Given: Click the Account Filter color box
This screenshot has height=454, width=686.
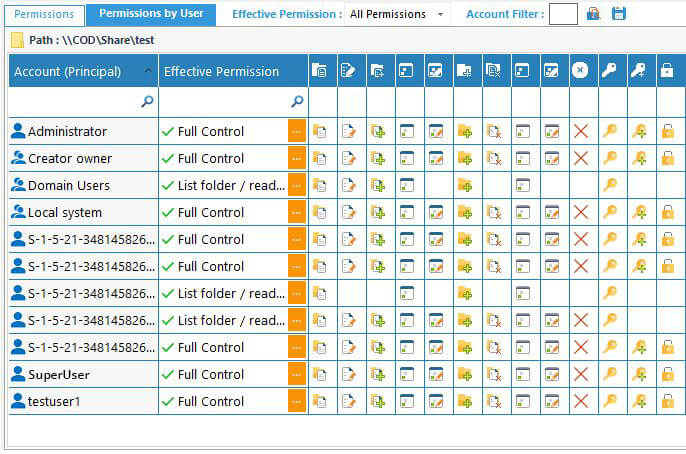Looking at the screenshot, I should coord(563,14).
